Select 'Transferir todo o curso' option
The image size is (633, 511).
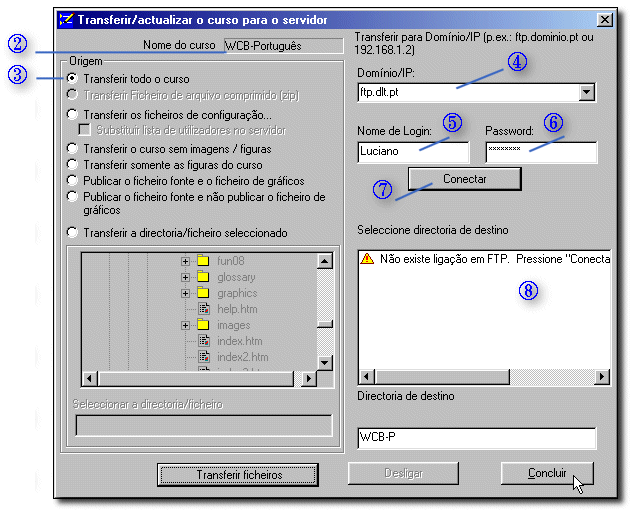click(73, 78)
